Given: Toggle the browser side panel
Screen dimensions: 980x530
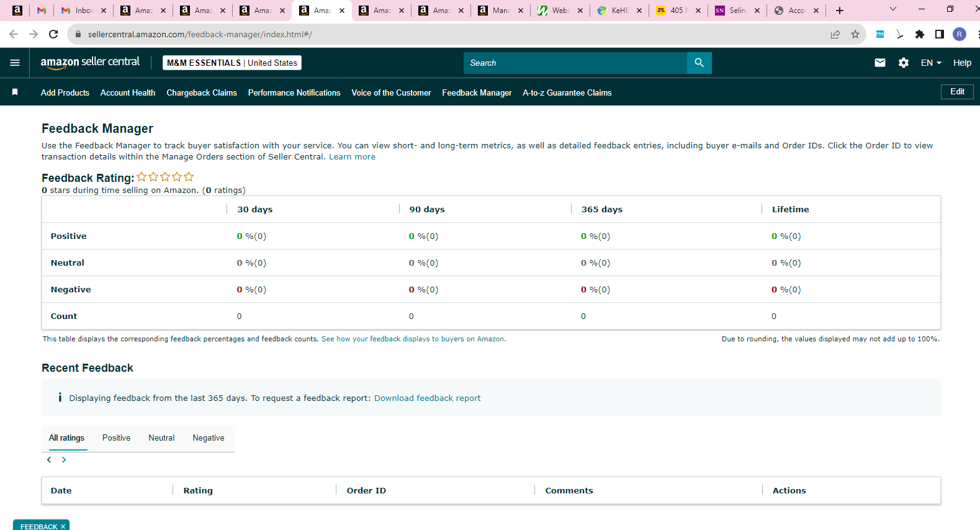Looking at the screenshot, I should (x=940, y=34).
